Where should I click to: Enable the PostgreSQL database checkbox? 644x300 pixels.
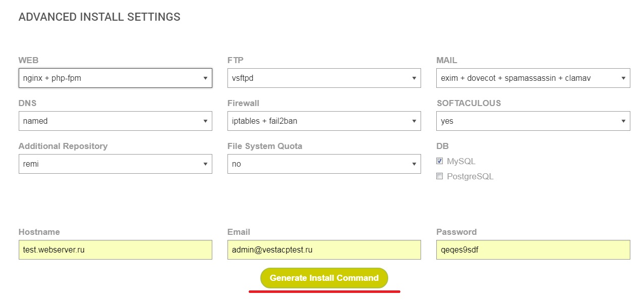point(440,176)
